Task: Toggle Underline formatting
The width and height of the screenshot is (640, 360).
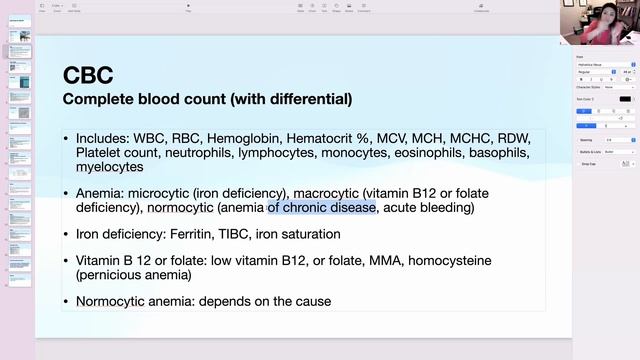Action: coord(601,79)
